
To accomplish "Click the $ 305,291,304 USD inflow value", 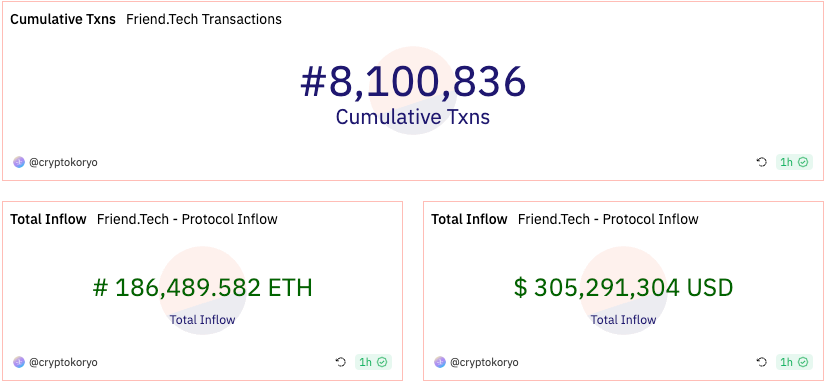I will pyautogui.click(x=624, y=288).
